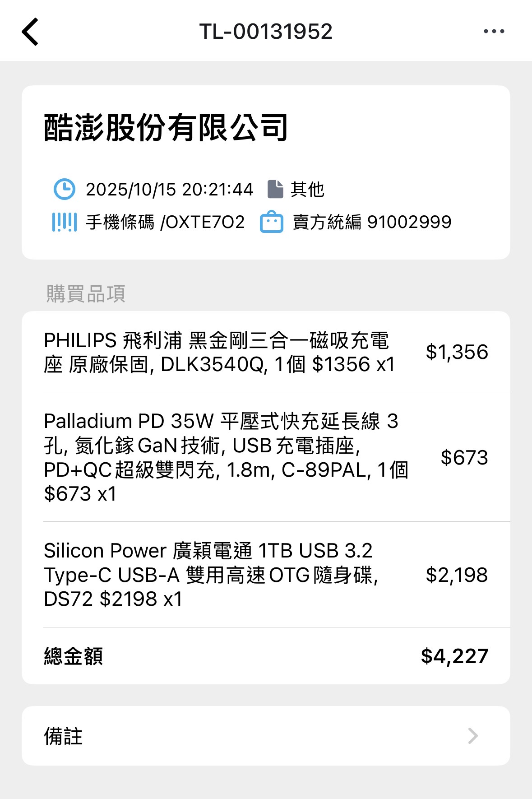Tap the blue clock icon

(65, 189)
